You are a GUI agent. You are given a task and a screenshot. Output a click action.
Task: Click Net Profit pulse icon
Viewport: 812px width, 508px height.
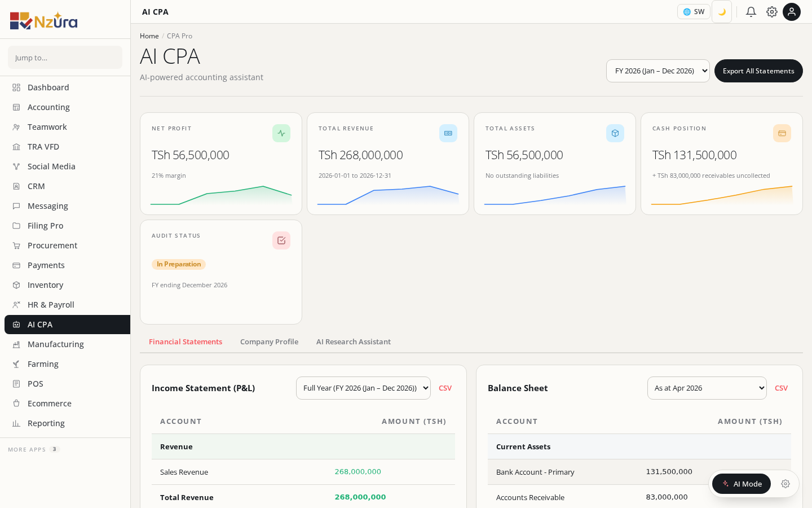pos(281,133)
